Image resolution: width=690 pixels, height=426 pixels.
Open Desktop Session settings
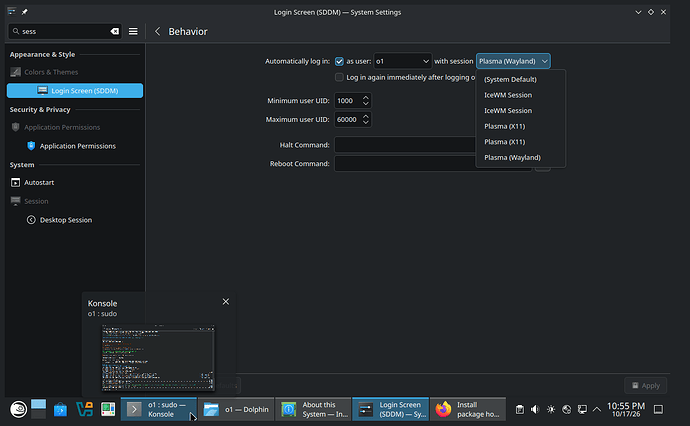tap(75, 220)
